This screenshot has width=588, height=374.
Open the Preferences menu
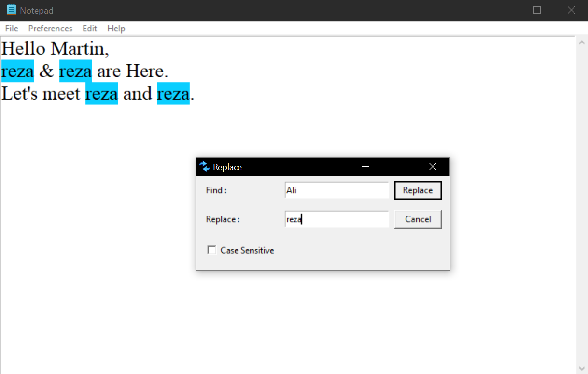tap(50, 29)
